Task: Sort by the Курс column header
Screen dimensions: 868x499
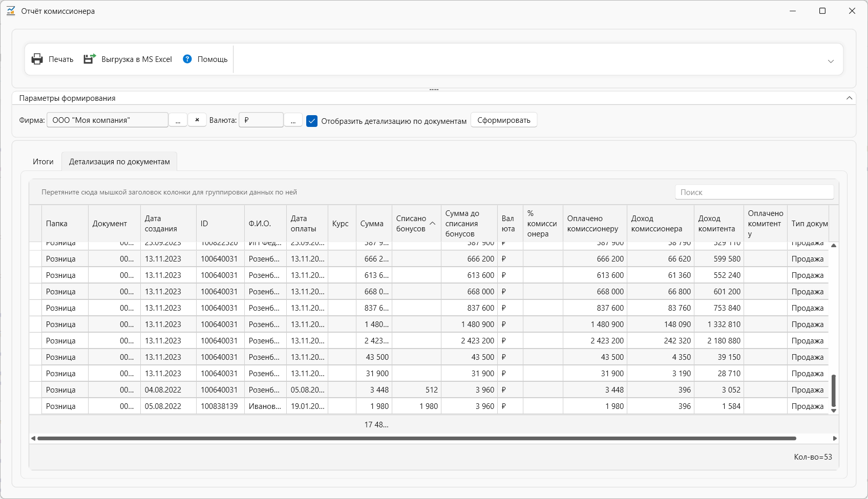Action: point(342,224)
